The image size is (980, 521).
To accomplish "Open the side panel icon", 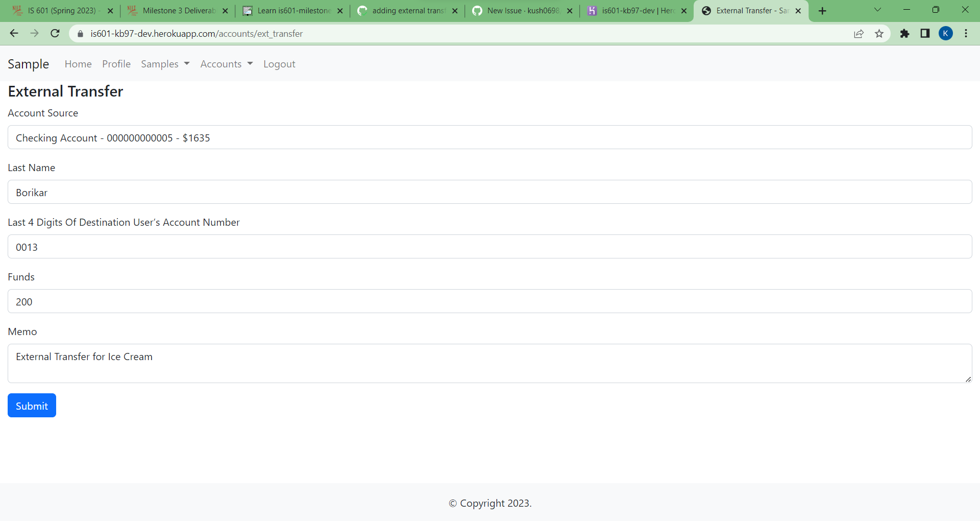I will (x=925, y=33).
